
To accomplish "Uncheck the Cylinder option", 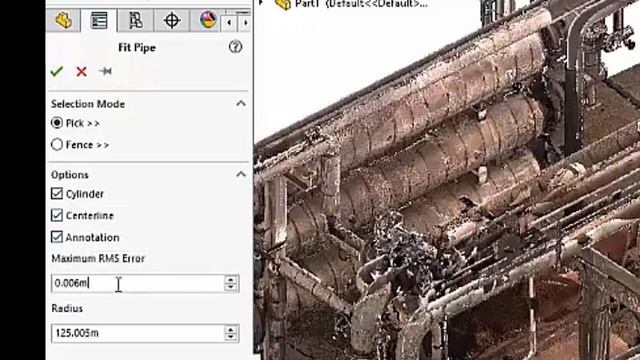I will (57, 193).
